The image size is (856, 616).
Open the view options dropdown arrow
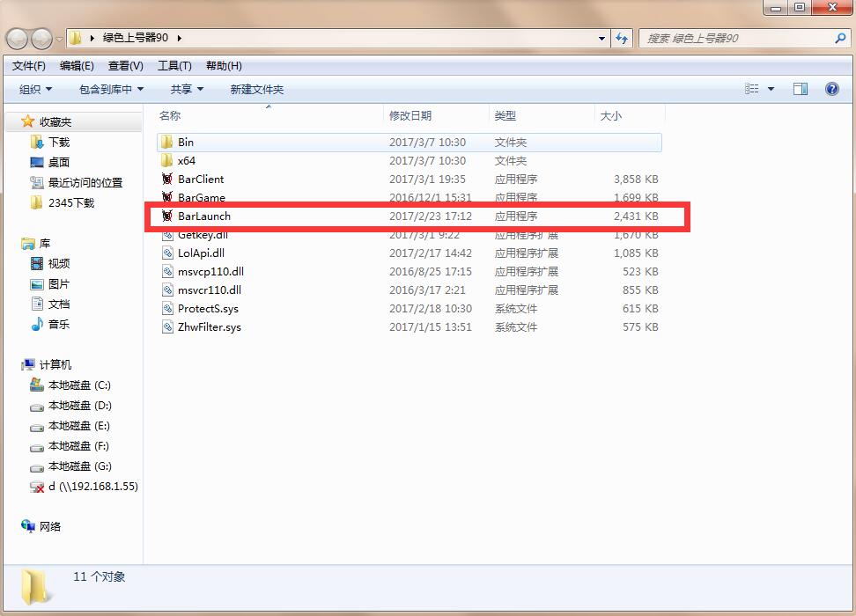tap(771, 89)
